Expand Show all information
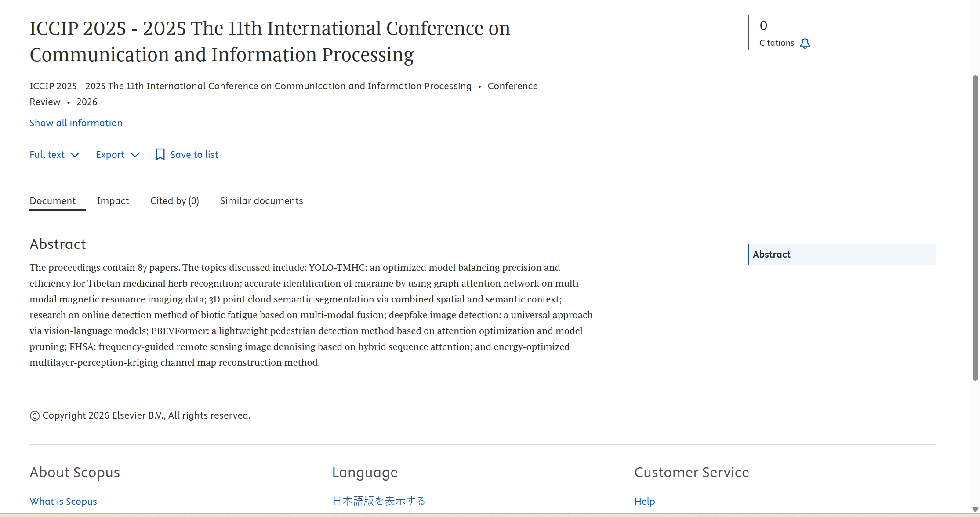 click(x=76, y=123)
